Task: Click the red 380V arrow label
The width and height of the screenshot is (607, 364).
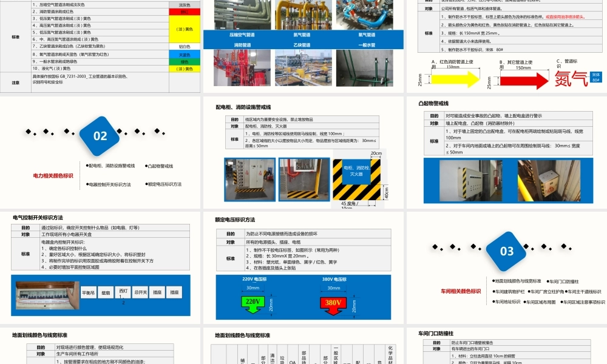Action: (x=333, y=305)
